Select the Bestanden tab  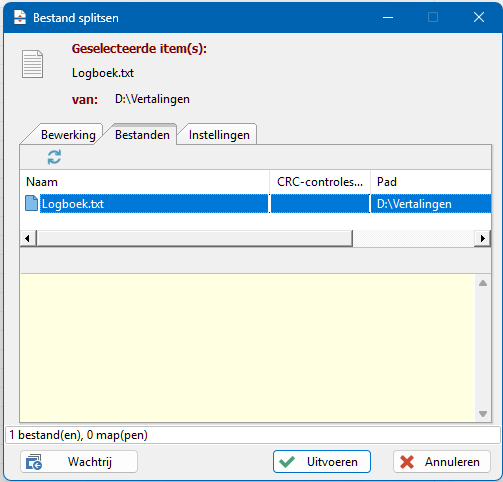tap(142, 134)
